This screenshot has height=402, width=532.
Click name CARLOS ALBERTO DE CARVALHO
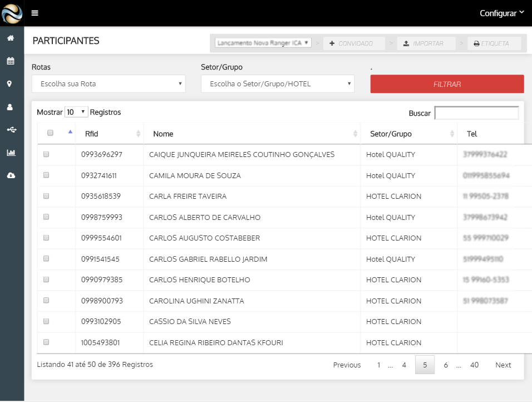point(205,217)
